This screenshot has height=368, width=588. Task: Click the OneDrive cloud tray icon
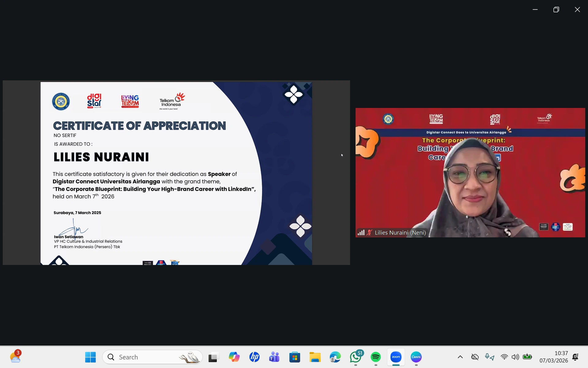click(x=475, y=357)
